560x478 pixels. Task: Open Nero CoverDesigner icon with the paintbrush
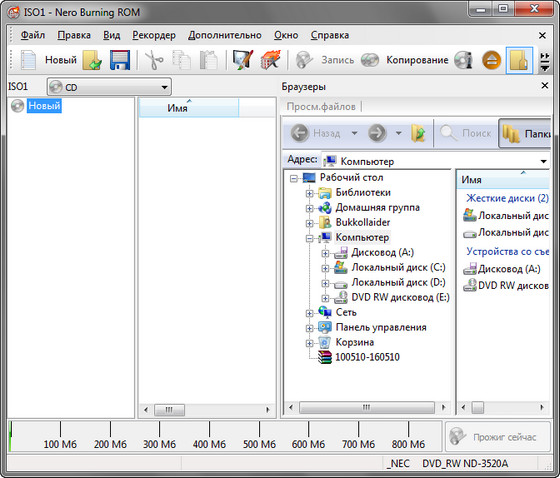[242, 60]
